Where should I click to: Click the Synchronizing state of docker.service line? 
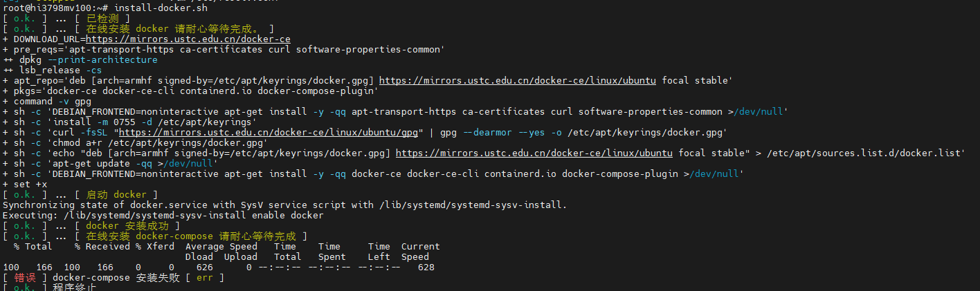pos(284,205)
